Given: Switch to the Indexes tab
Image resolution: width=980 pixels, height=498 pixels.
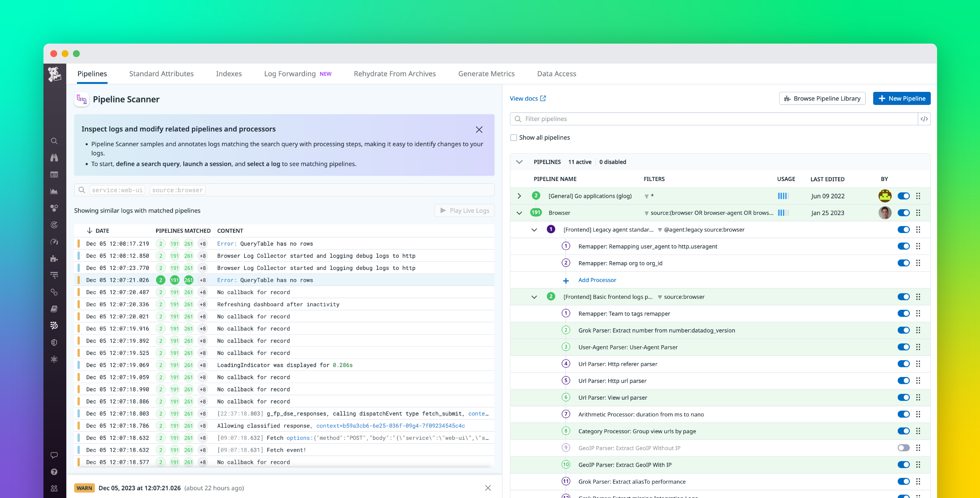Looking at the screenshot, I should [229, 74].
